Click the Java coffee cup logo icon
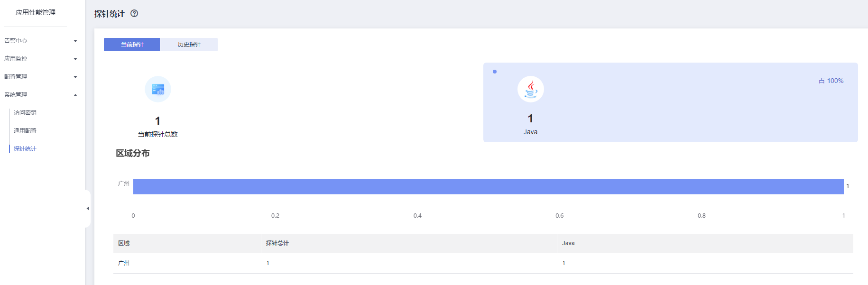 pyautogui.click(x=530, y=89)
